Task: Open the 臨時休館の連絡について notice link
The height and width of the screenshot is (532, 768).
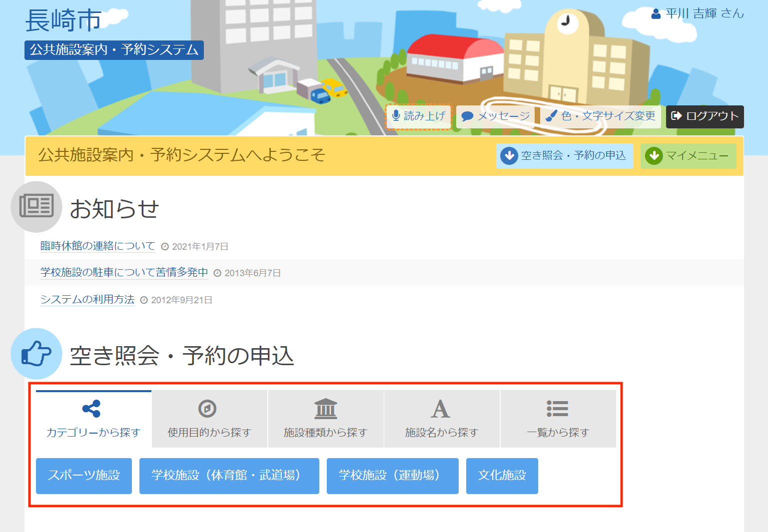Action: pyautogui.click(x=98, y=246)
